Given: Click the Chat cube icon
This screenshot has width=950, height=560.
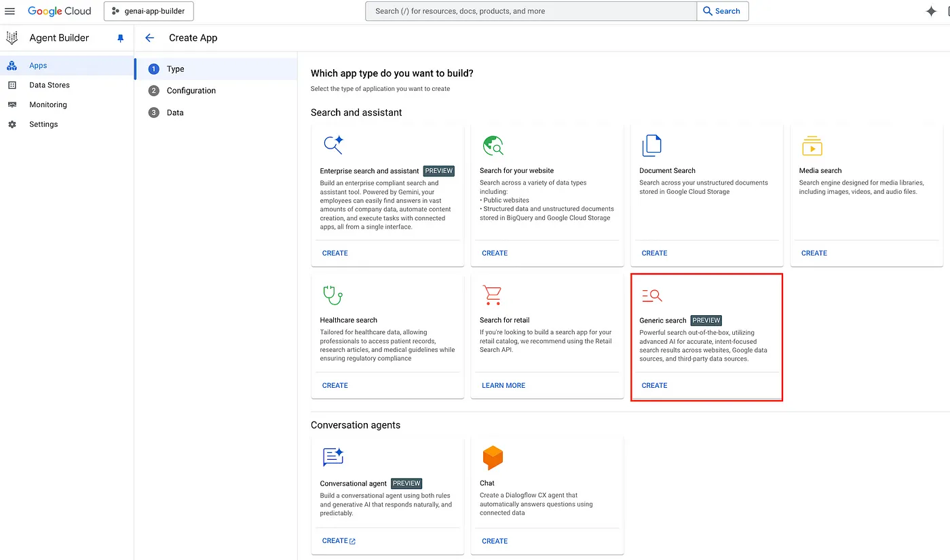Looking at the screenshot, I should click(493, 458).
